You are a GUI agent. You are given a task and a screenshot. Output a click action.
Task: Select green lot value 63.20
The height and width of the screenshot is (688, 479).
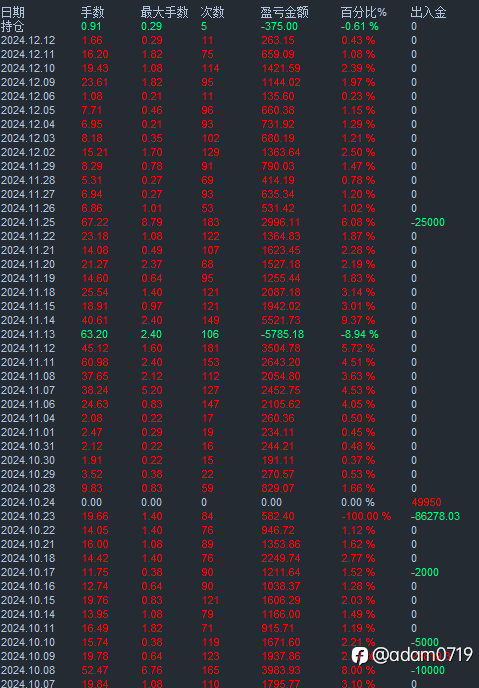[94, 335]
